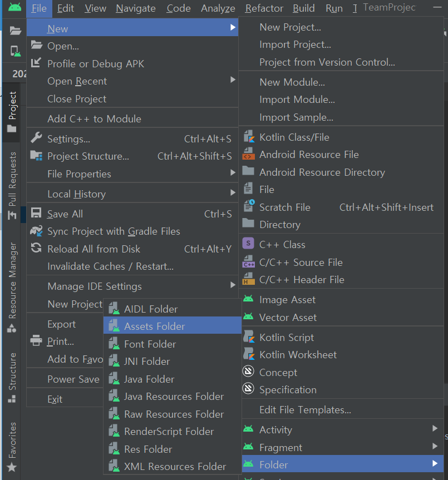The width and height of the screenshot is (448, 480).
Task: Select New Project... menu entry
Action: tap(341, 27)
